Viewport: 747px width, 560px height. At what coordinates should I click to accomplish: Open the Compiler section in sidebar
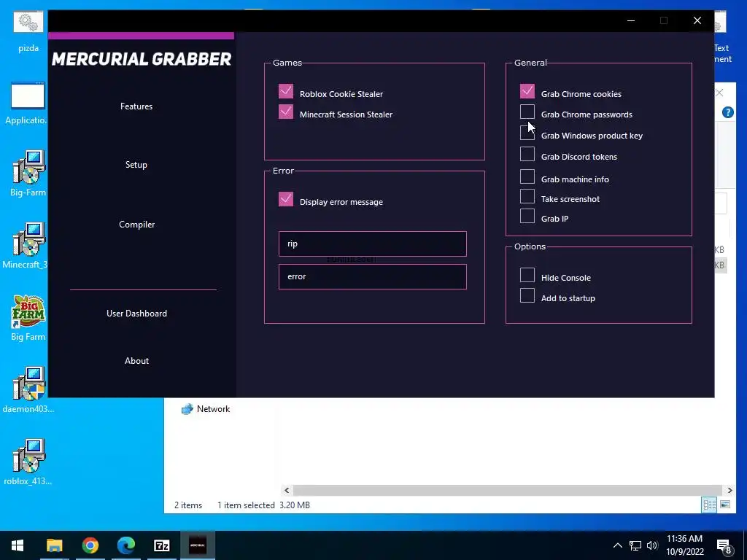tap(136, 225)
